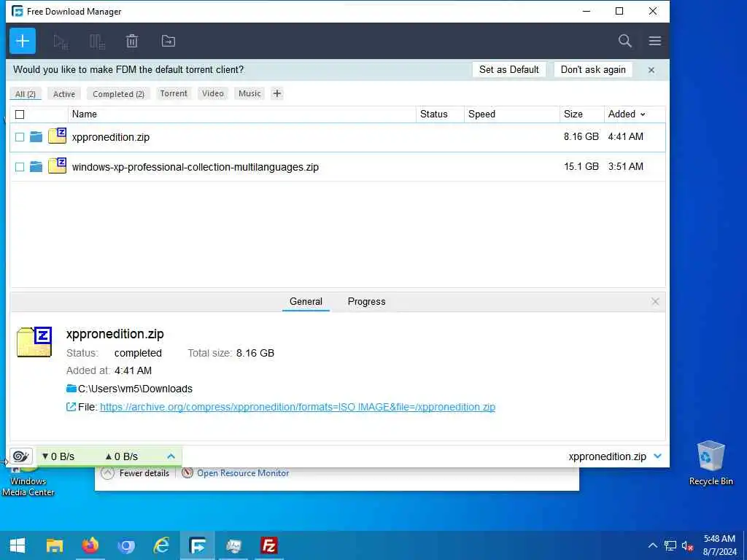Open the archive.org file URL link
This screenshot has width=747, height=560.
click(x=298, y=407)
